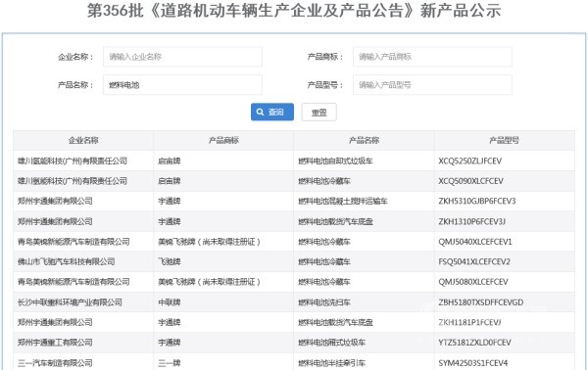Click 燃料电池自卸式垃圾车 product name
The image size is (588, 370).
335,162
